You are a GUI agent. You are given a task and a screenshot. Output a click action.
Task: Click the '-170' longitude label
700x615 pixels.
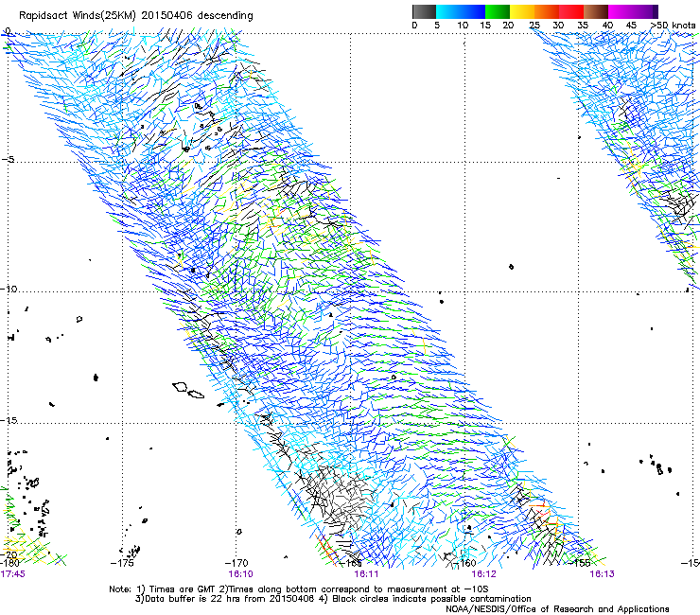coord(236,563)
